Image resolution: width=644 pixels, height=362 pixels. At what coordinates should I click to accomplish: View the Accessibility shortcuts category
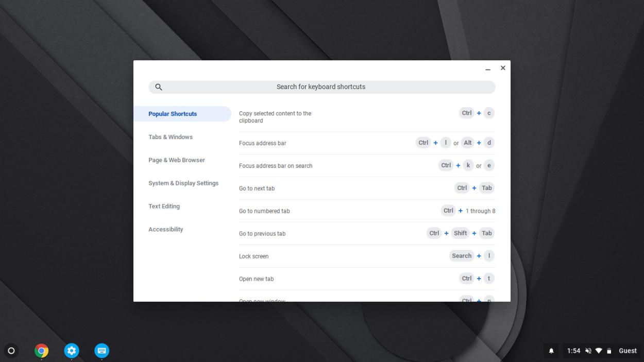coord(166,230)
